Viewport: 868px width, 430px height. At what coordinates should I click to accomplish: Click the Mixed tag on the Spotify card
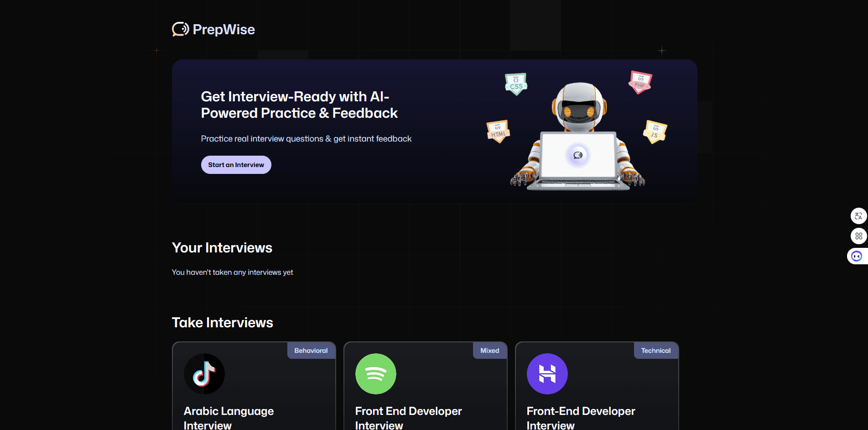pos(489,350)
